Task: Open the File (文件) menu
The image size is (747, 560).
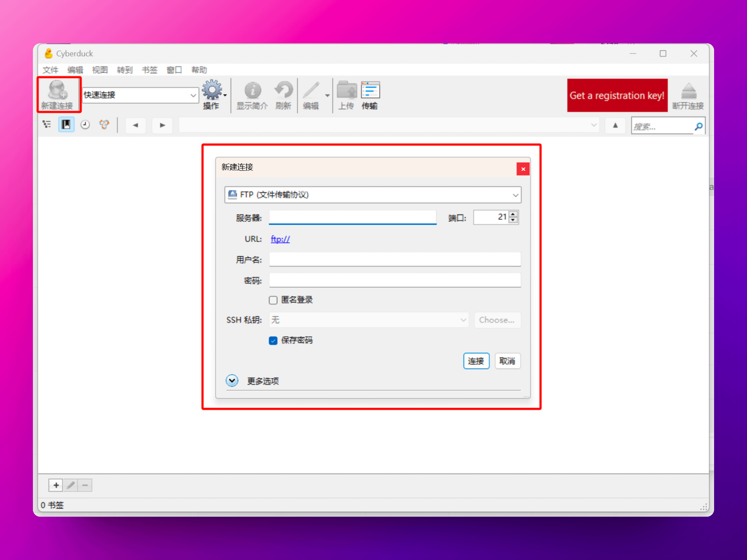Action: click(50, 70)
